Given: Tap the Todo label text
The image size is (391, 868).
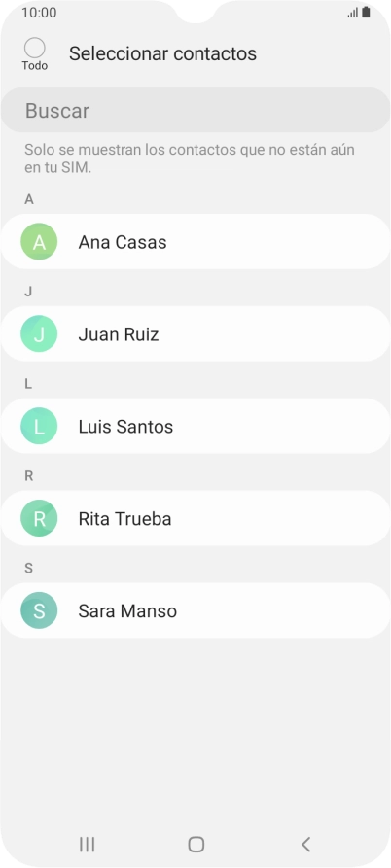Looking at the screenshot, I should 35,66.
